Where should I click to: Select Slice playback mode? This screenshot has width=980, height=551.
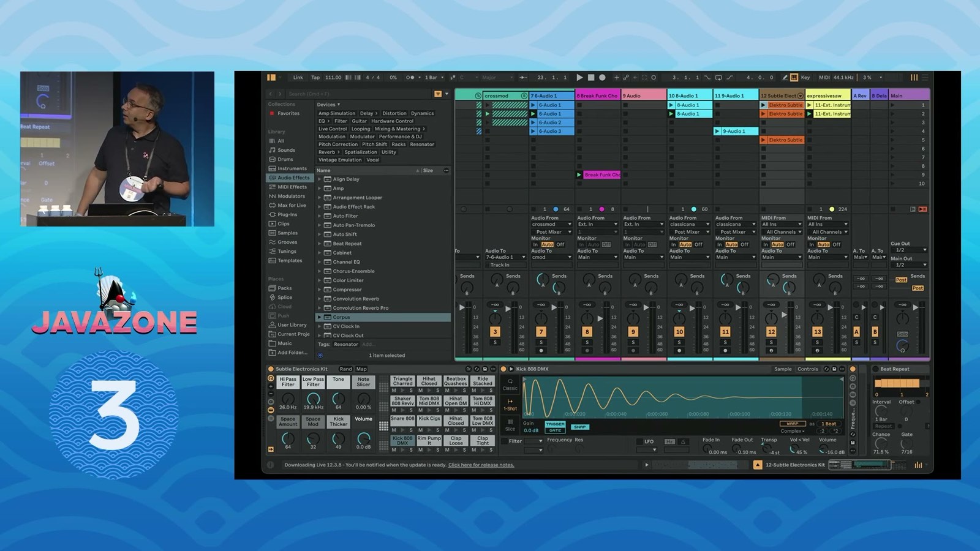(510, 424)
